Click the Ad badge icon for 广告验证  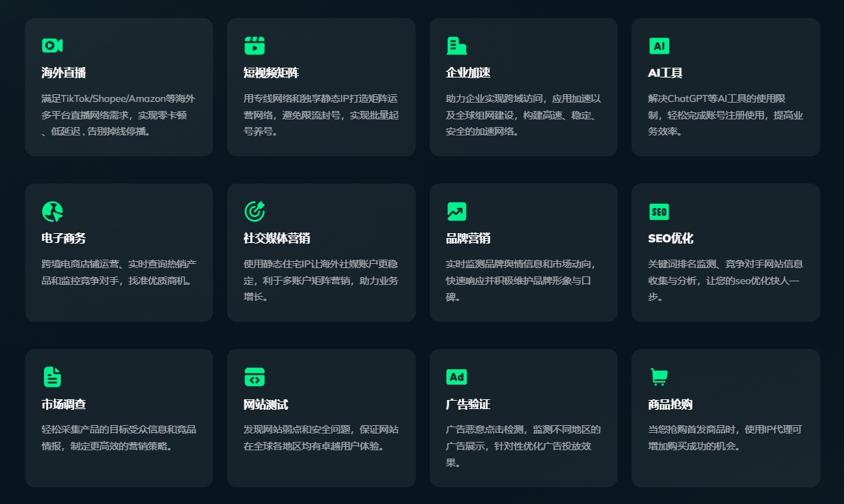(456, 376)
